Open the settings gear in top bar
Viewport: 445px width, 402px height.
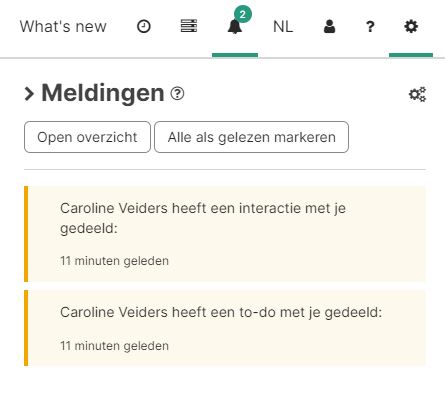(x=411, y=26)
